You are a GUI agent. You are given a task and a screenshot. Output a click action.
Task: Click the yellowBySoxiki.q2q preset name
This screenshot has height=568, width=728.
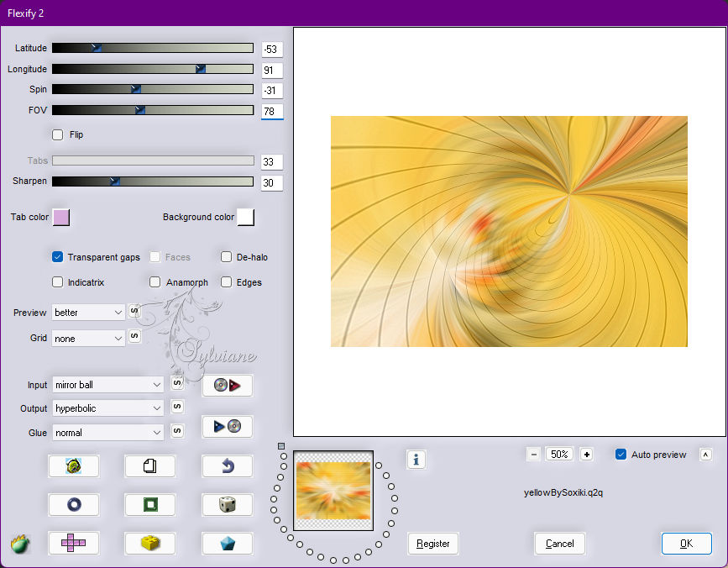563,492
